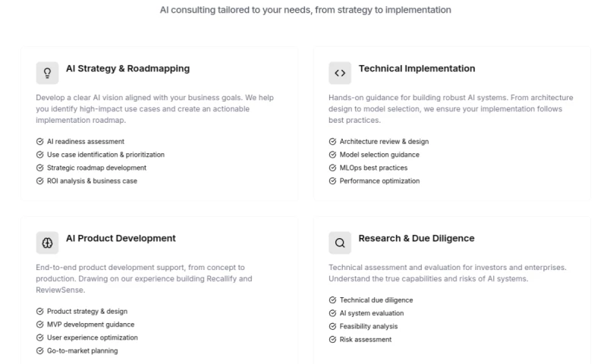The image size is (607, 364).
Task: Click check icon beside Go-to-market planning
Action: click(x=39, y=351)
